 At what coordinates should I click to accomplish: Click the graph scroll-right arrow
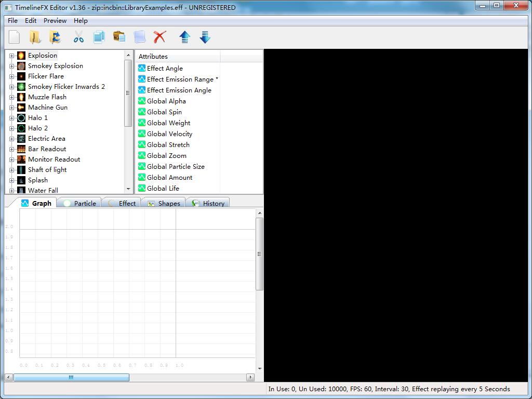[x=250, y=377]
